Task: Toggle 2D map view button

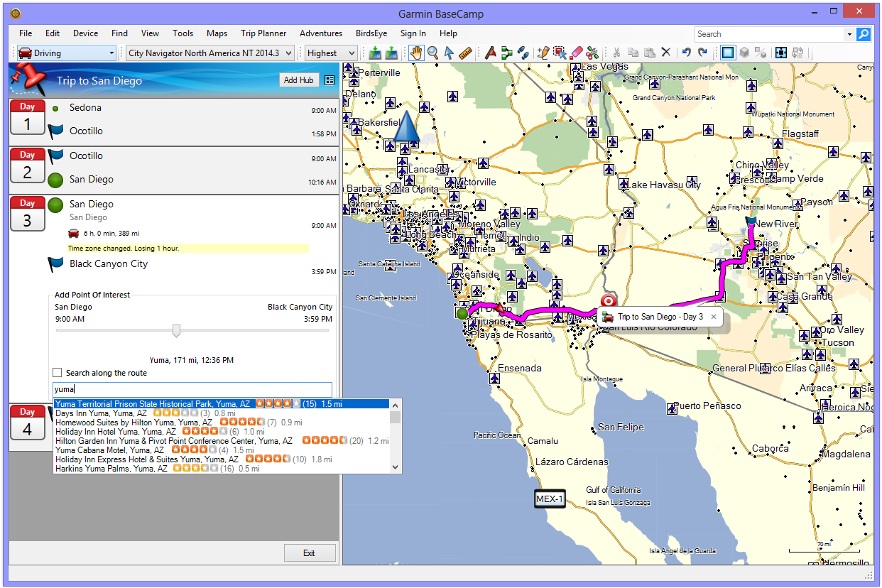Action: click(x=727, y=53)
